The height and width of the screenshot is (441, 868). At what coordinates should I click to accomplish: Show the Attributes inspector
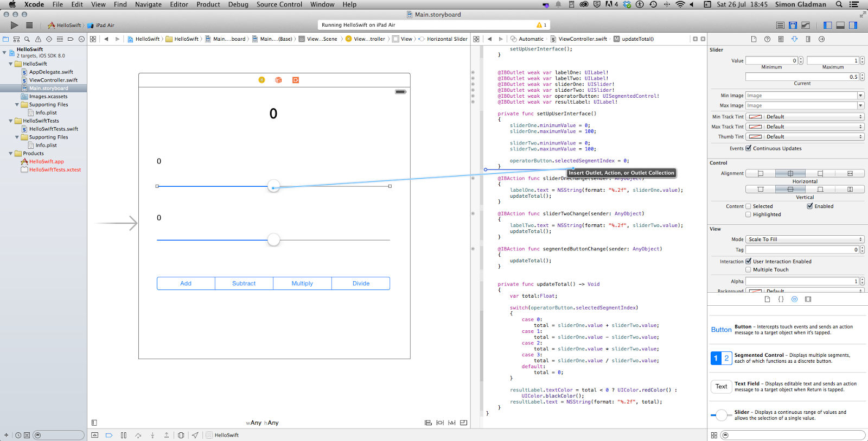click(x=794, y=39)
